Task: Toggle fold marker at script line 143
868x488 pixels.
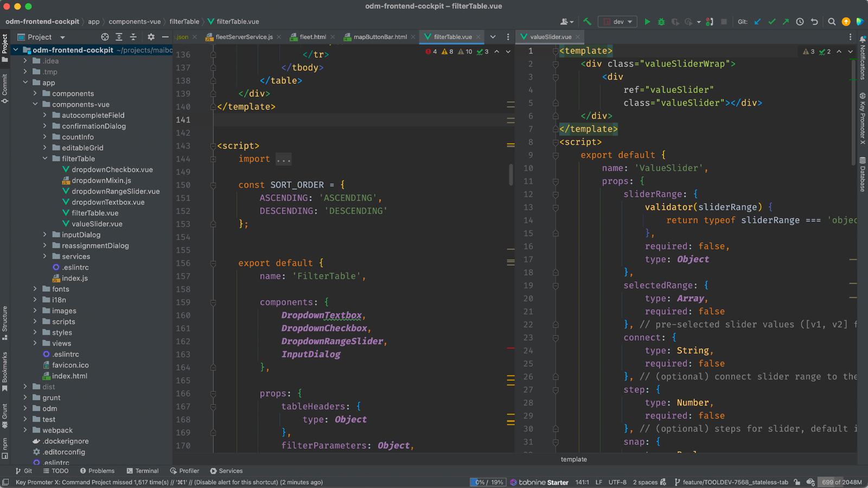Action: click(213, 146)
